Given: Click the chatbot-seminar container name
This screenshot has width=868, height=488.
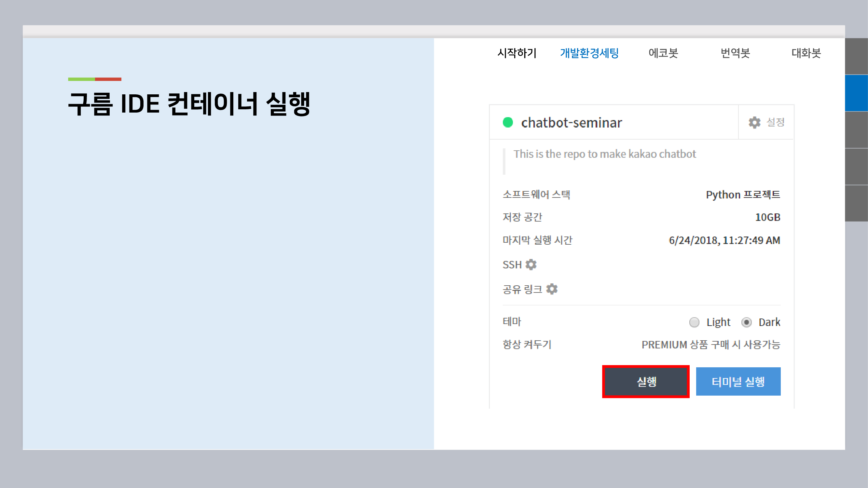Looking at the screenshot, I should click(x=571, y=123).
